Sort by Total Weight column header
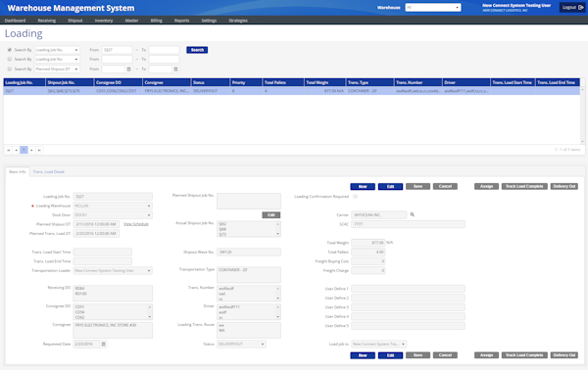Screen dimensions: 588x370 point(324,82)
